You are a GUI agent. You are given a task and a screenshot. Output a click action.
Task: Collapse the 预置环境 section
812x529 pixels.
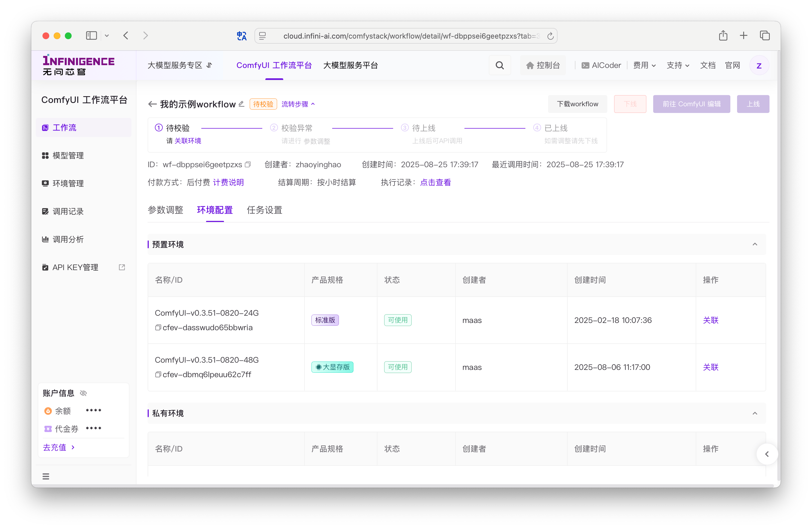[x=755, y=244]
